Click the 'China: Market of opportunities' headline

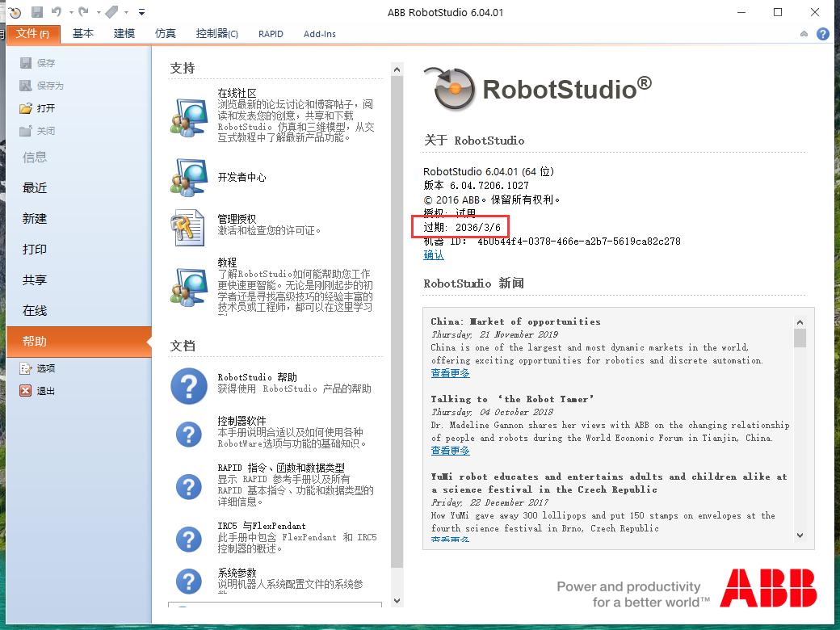[x=515, y=321]
